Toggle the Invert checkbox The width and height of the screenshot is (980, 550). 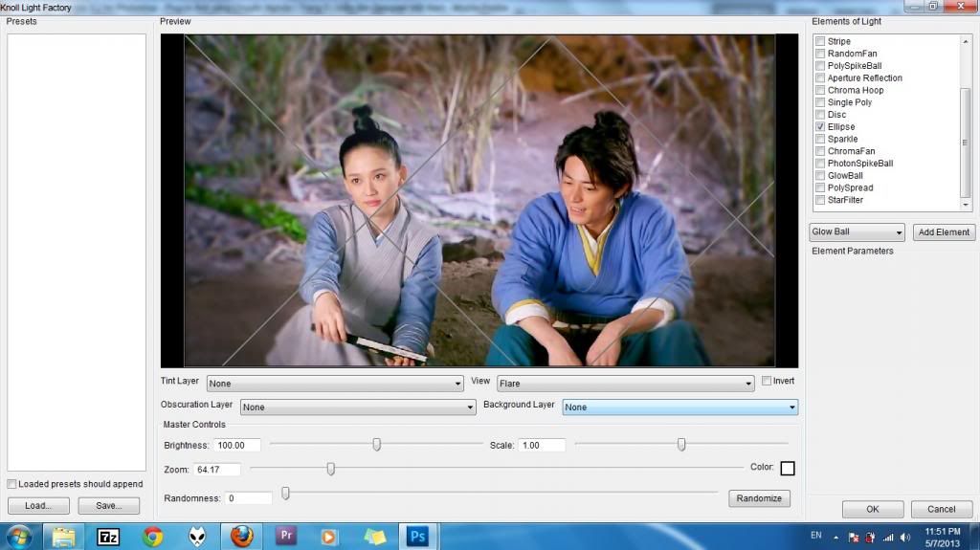pyautogui.click(x=767, y=381)
